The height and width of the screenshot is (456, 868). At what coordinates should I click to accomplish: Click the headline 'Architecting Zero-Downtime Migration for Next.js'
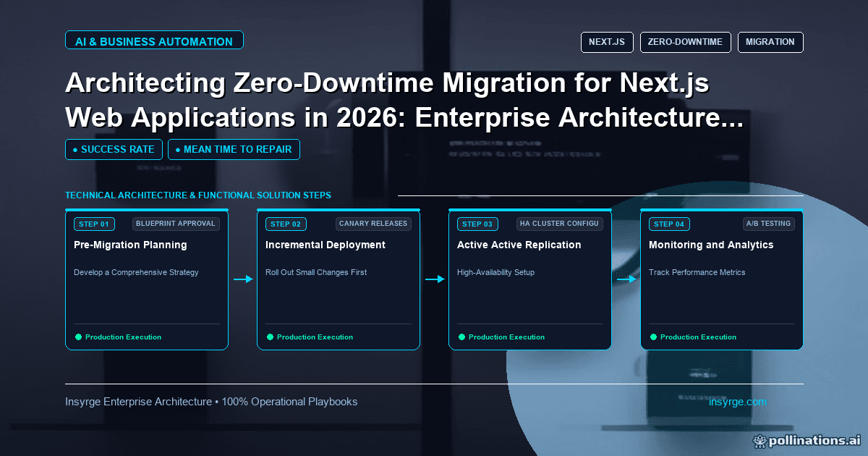coord(387,84)
